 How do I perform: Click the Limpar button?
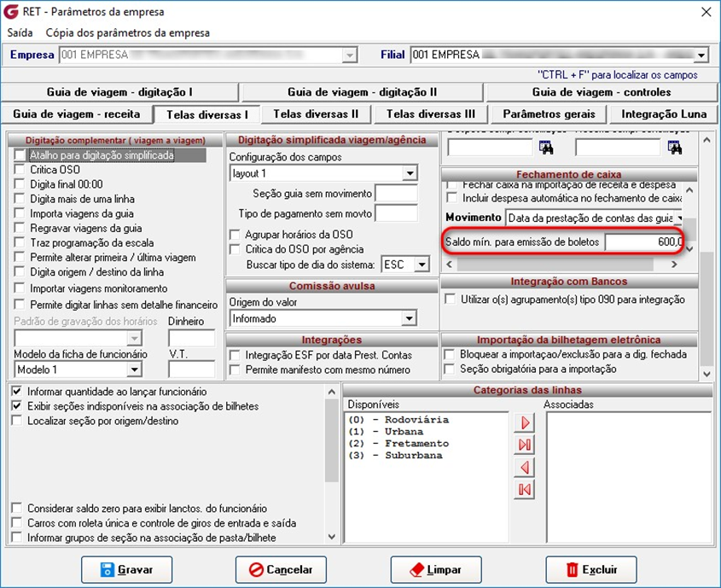point(436,569)
